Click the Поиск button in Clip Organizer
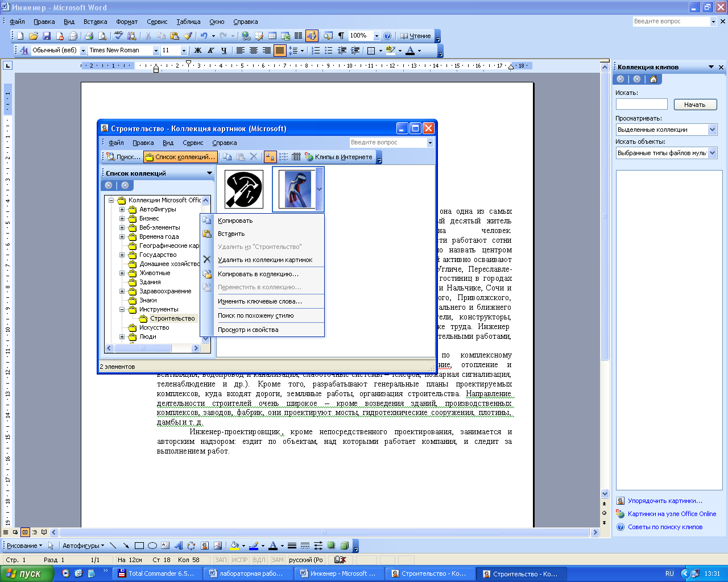The image size is (728, 582). click(124, 157)
